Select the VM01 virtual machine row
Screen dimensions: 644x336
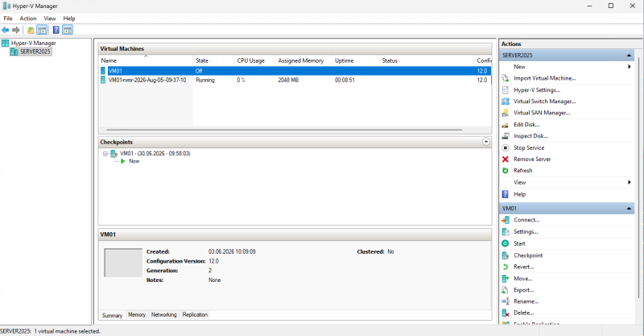click(x=295, y=71)
